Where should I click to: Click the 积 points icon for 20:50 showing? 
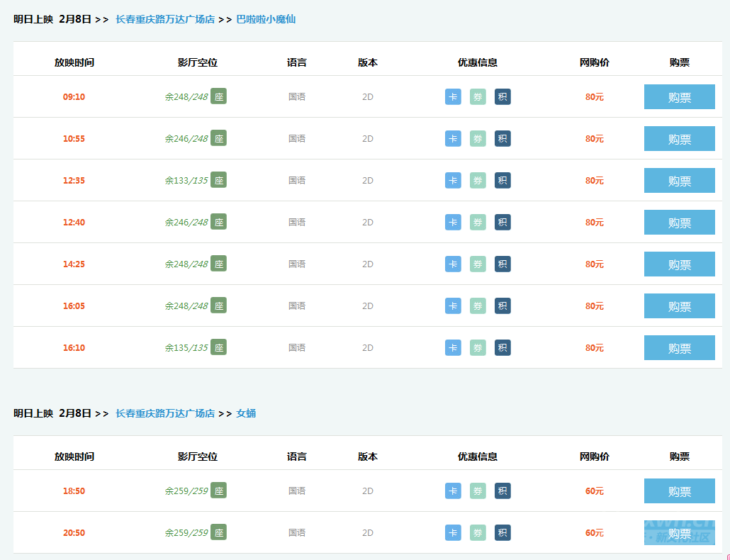(x=502, y=532)
